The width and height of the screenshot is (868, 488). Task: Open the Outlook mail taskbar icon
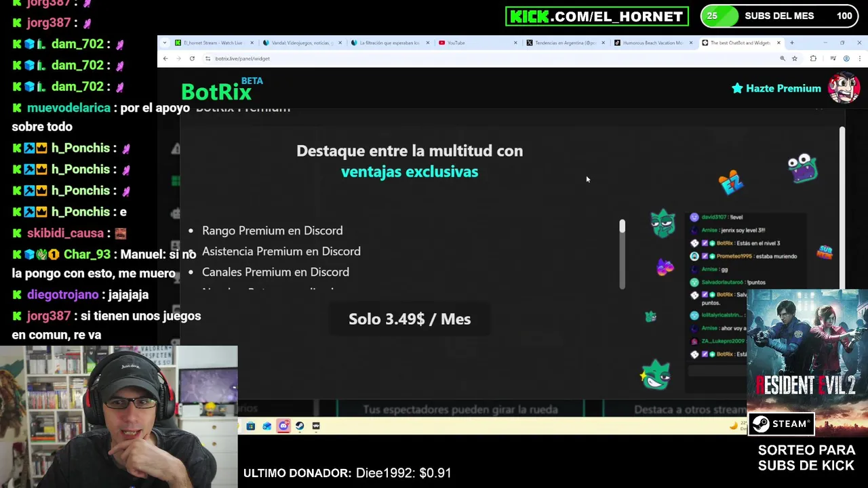point(267,426)
